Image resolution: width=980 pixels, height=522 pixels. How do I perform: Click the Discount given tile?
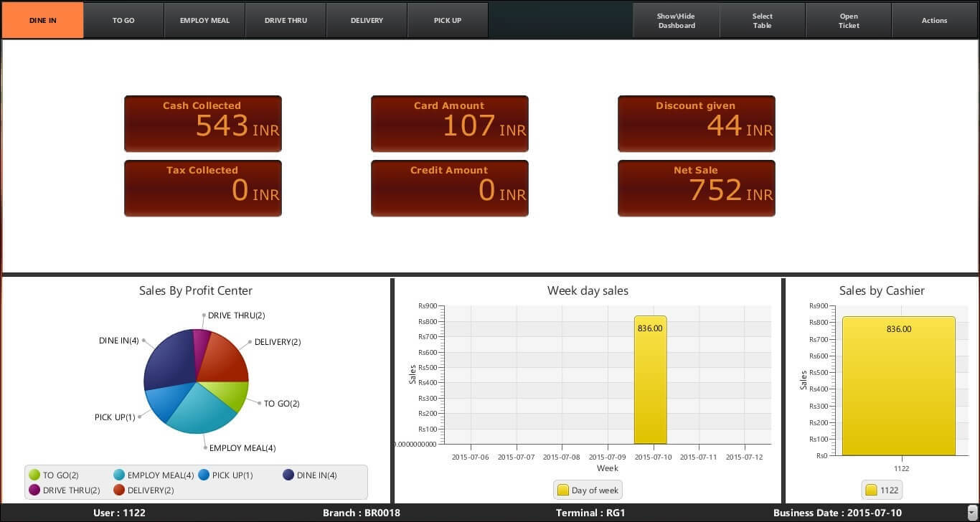[696, 123]
